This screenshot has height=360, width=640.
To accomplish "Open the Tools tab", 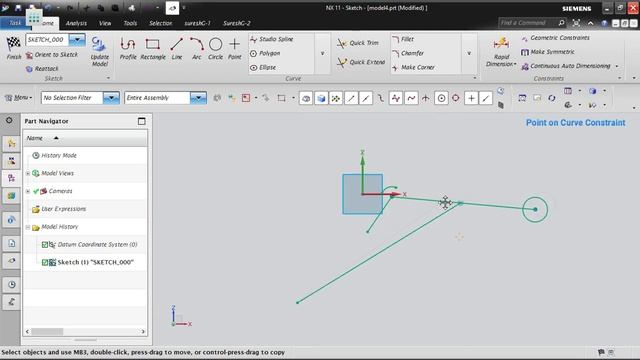I will click(x=130, y=23).
